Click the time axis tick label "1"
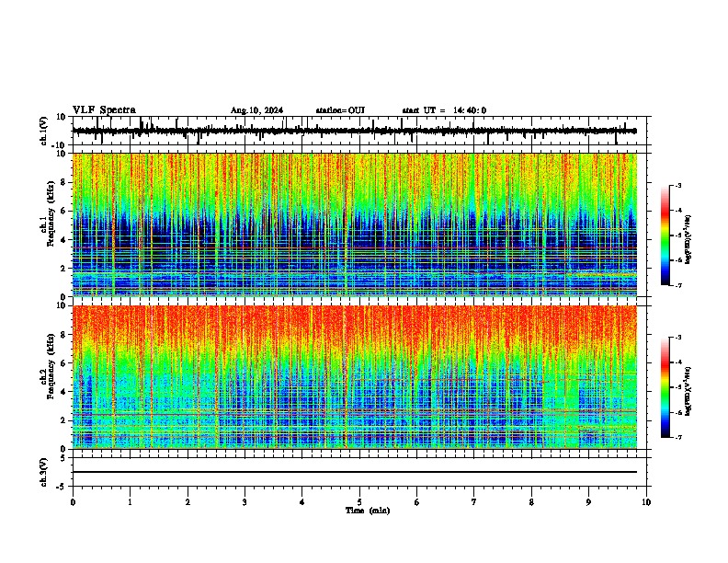The width and height of the screenshot is (728, 563). point(131,502)
